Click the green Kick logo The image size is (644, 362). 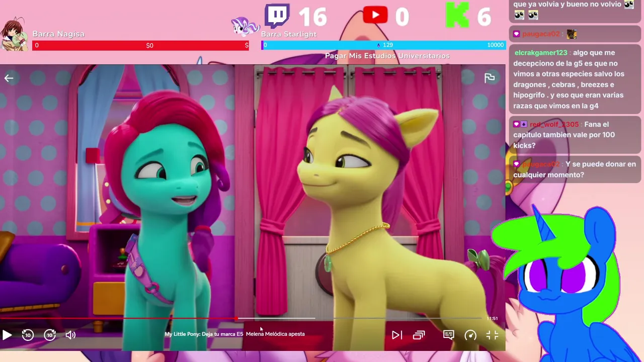pyautogui.click(x=457, y=15)
